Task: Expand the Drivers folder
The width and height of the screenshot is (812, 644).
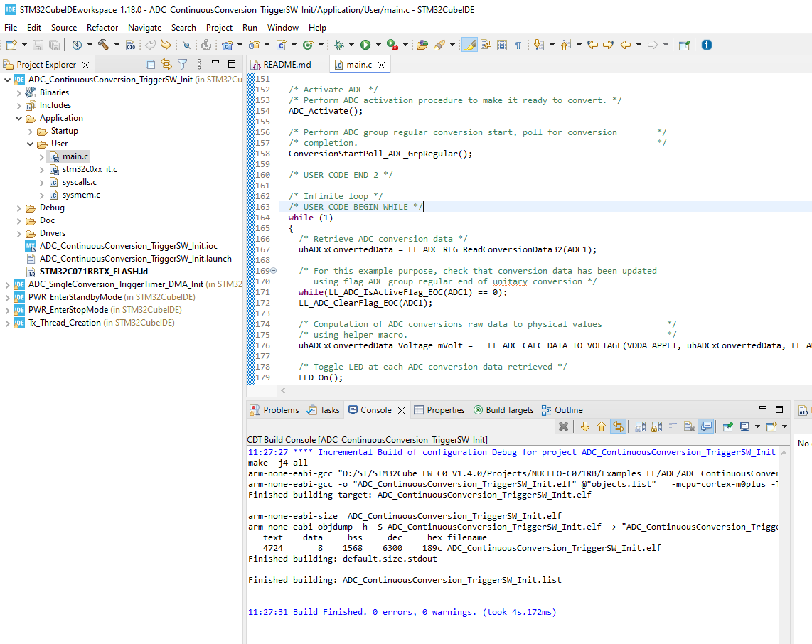Action: point(18,233)
